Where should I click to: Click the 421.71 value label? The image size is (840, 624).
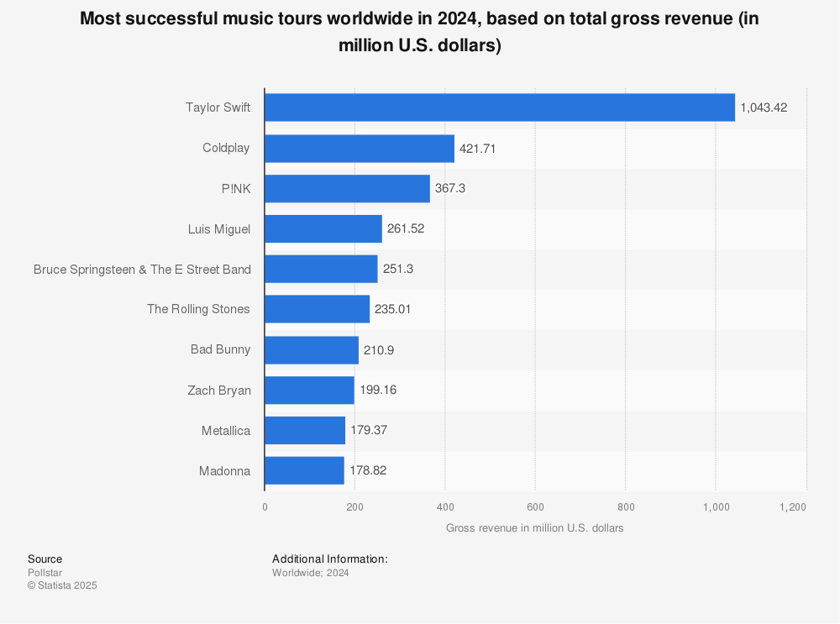click(x=476, y=148)
